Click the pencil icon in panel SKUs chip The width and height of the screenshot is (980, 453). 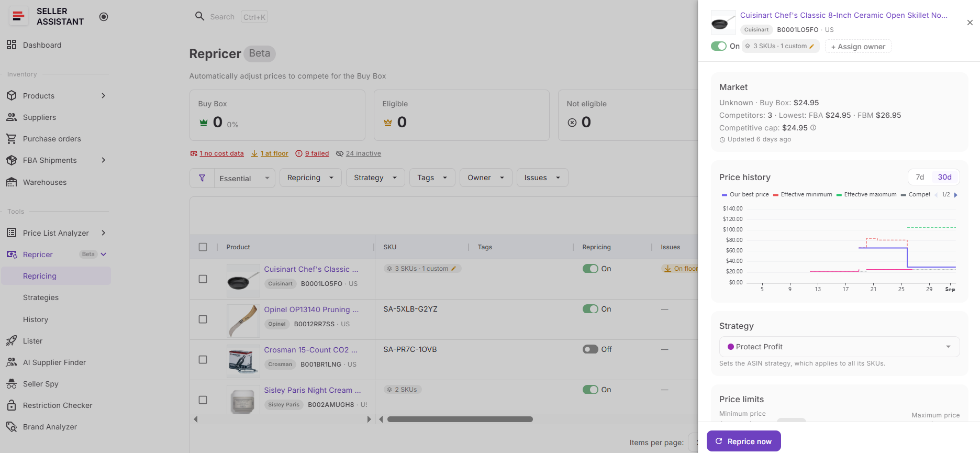[x=812, y=46]
